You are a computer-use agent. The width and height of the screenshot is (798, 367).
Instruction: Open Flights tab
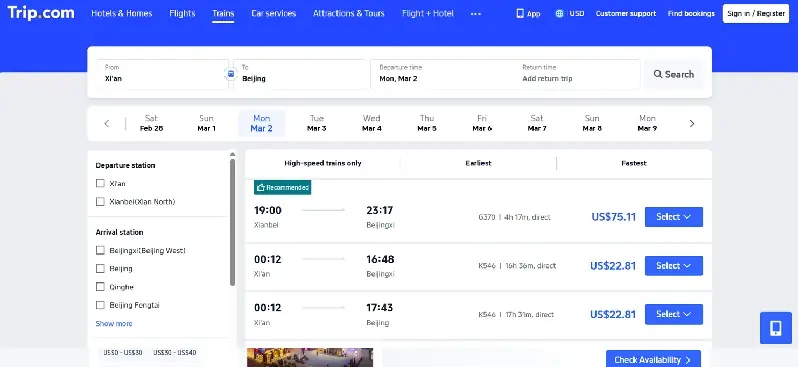182,13
